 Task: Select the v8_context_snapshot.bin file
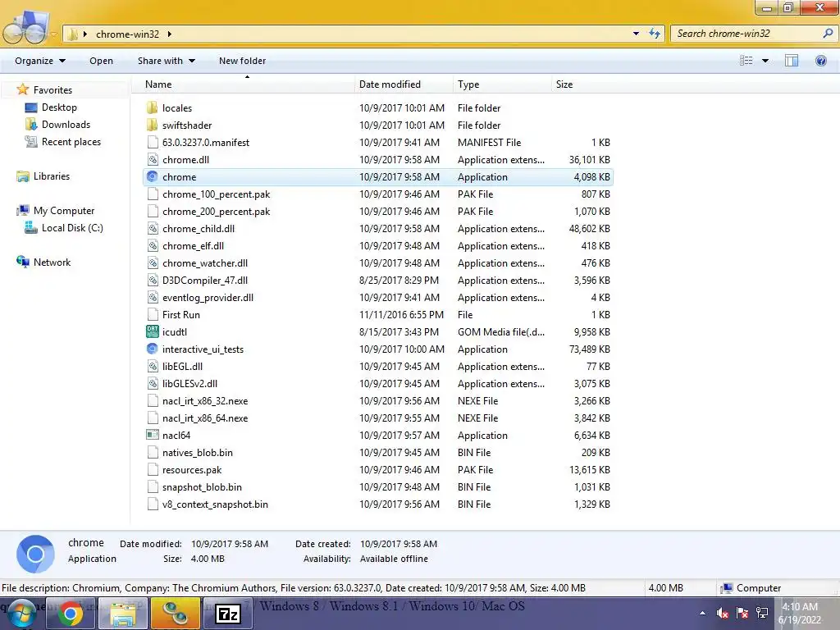point(377,504)
